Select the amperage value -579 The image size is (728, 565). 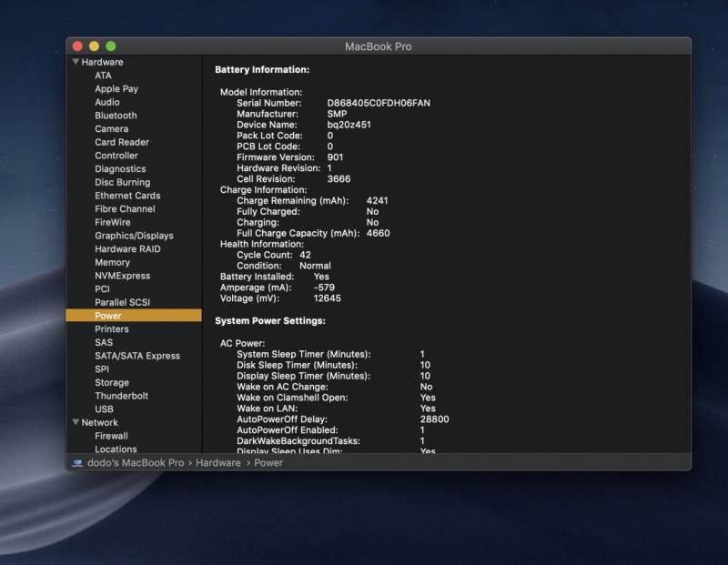324,288
